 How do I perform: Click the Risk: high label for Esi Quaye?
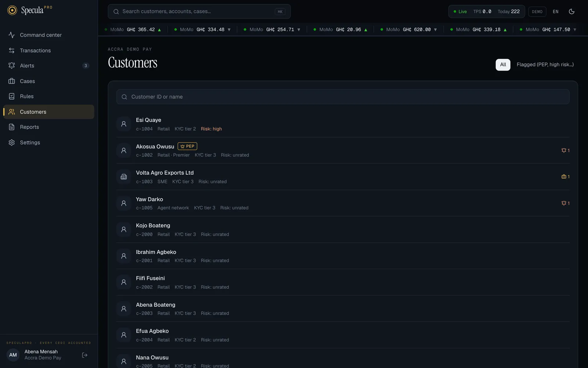click(211, 129)
